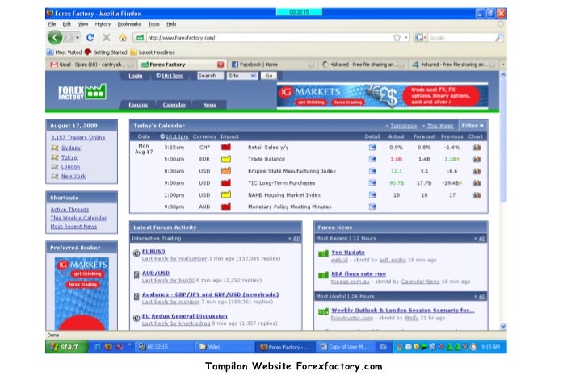Open the Site dropdown next to Search

241,76
